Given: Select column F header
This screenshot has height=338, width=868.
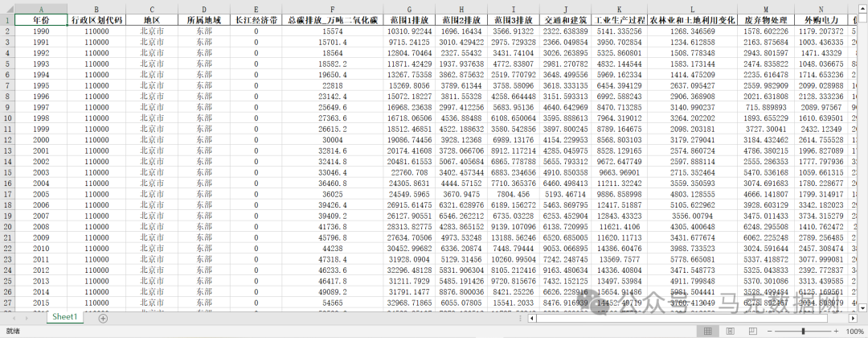Looking at the screenshot, I should [332, 10].
